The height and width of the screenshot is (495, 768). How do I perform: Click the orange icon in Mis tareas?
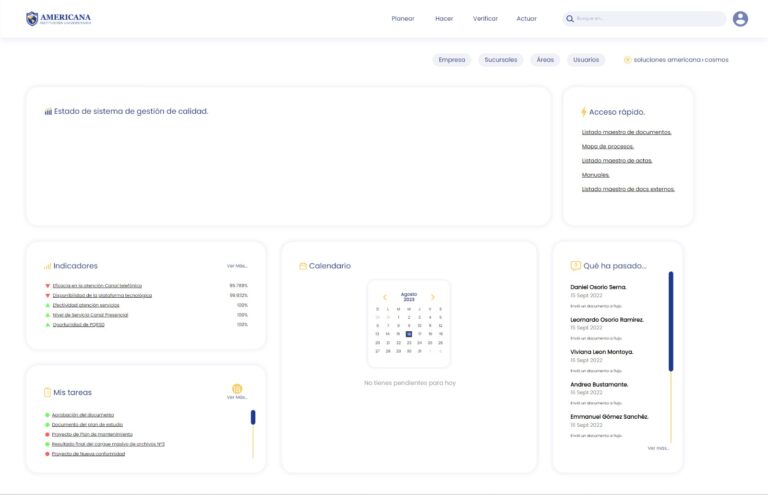coord(237,388)
